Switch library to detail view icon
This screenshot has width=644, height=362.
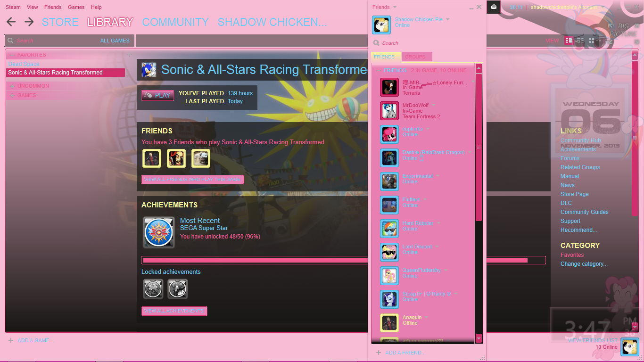point(569,41)
